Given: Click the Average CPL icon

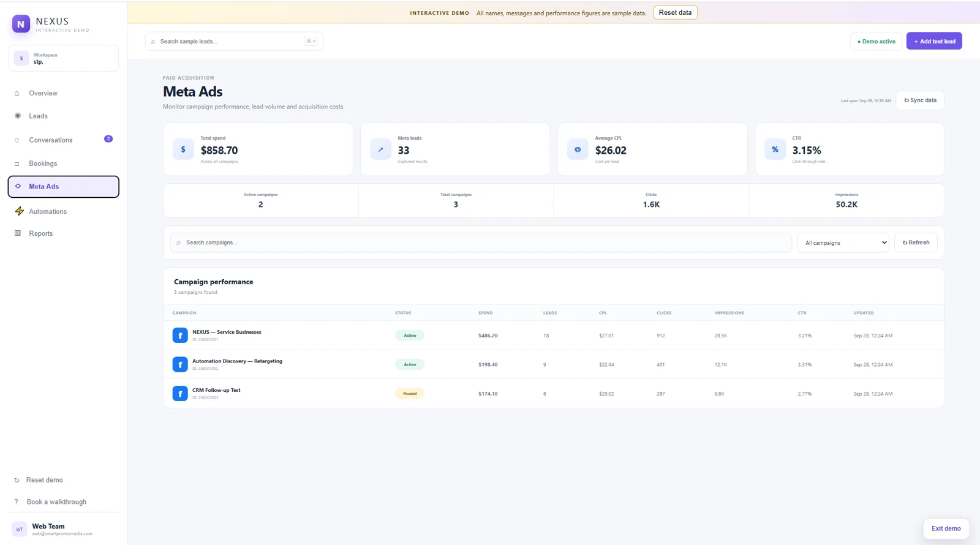Looking at the screenshot, I should [x=578, y=149].
